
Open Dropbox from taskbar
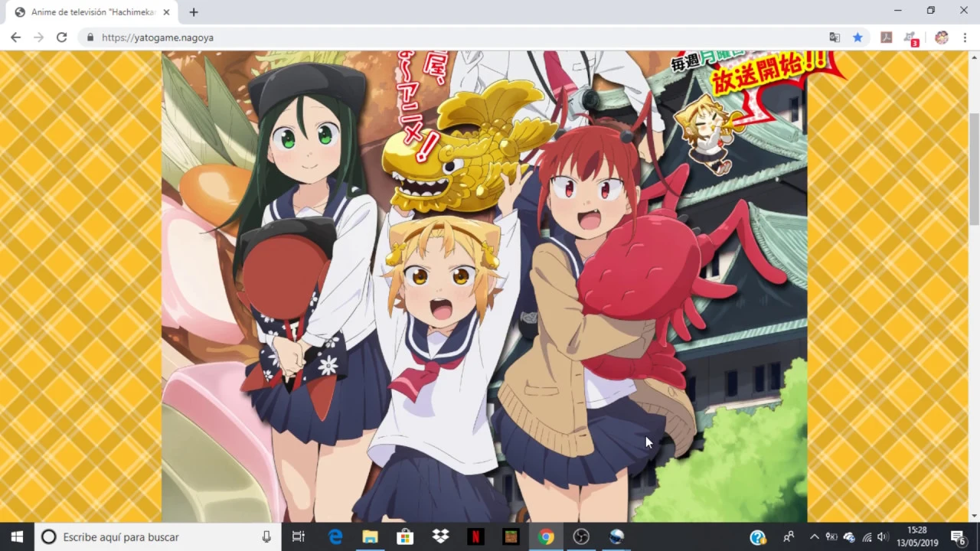[x=440, y=537]
